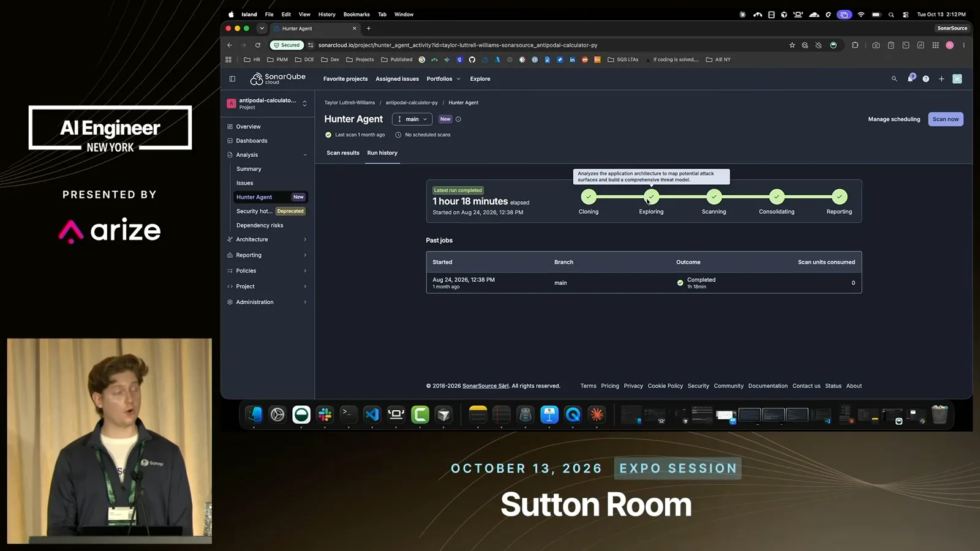Open the user avatar menu in SonarQube header
Image resolution: width=980 pixels, height=551 pixels.
point(957,79)
